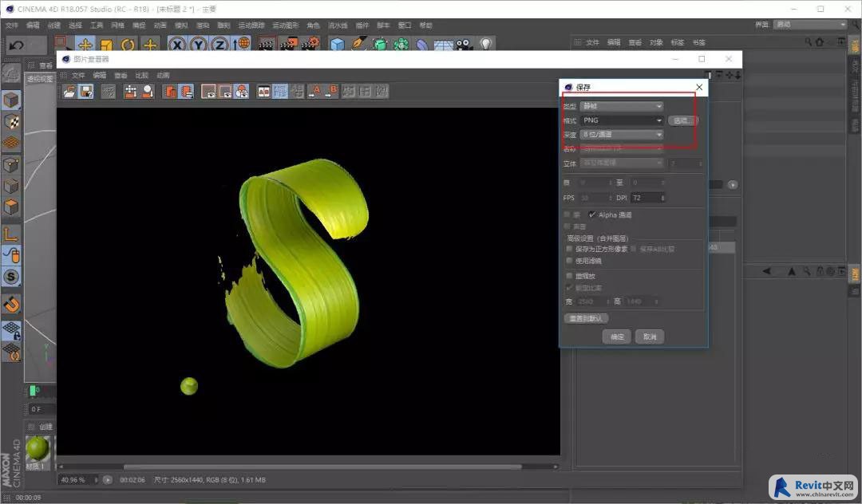Open Edit Render Settings gear clapperboard
The width and height of the screenshot is (862, 504).
(310, 45)
